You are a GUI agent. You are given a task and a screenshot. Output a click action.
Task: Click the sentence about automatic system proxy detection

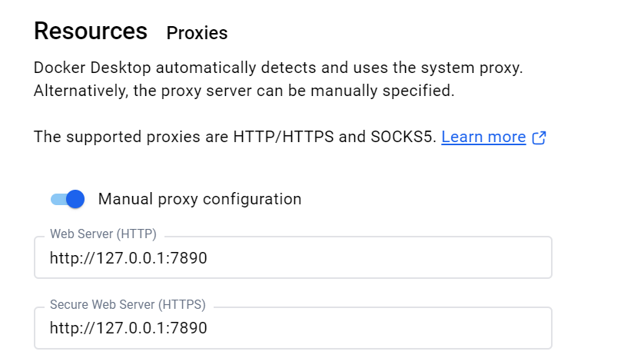point(278,68)
